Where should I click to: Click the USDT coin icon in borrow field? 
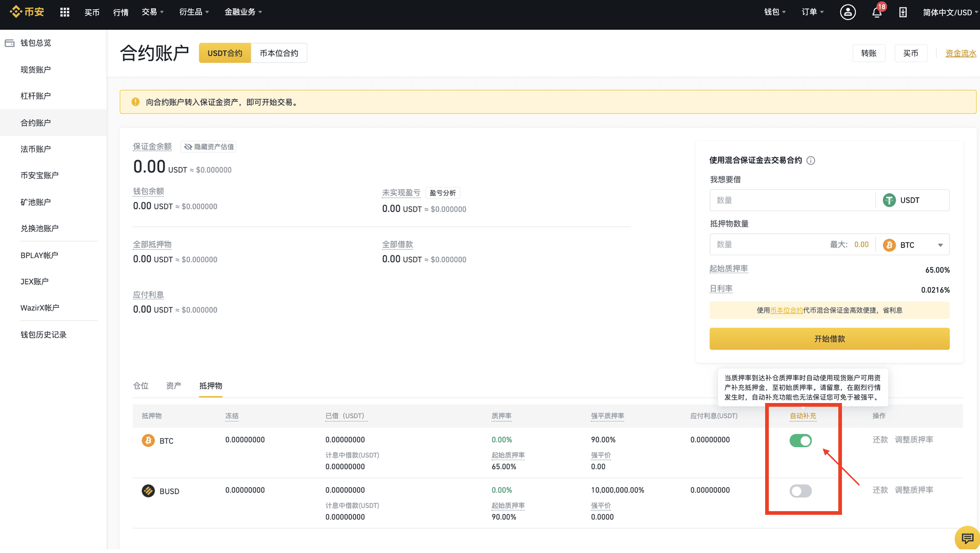tap(889, 201)
